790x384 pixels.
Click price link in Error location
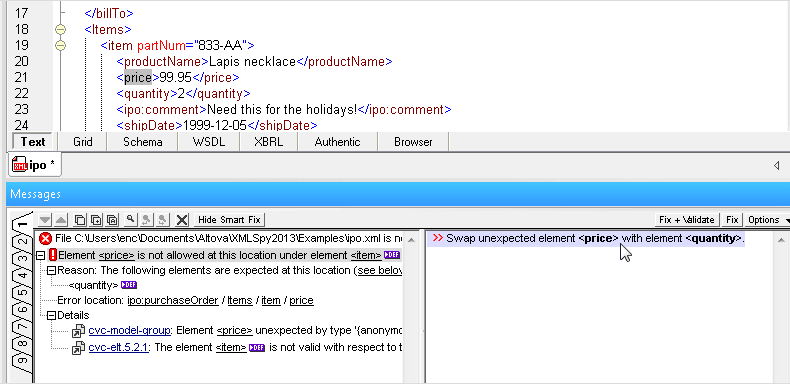pyautogui.click(x=301, y=300)
